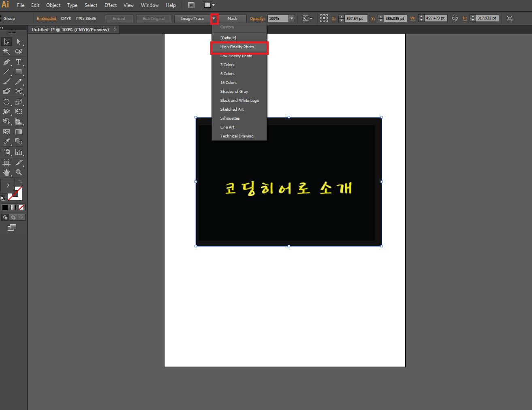The image size is (532, 410).
Task: Select the Column Graph tool
Action: pyautogui.click(x=19, y=152)
